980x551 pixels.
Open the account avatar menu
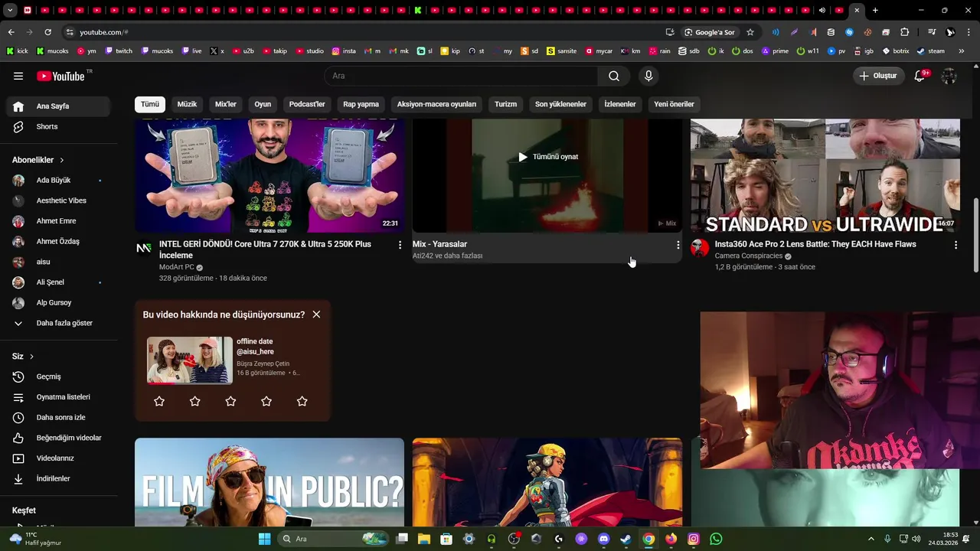949,76
